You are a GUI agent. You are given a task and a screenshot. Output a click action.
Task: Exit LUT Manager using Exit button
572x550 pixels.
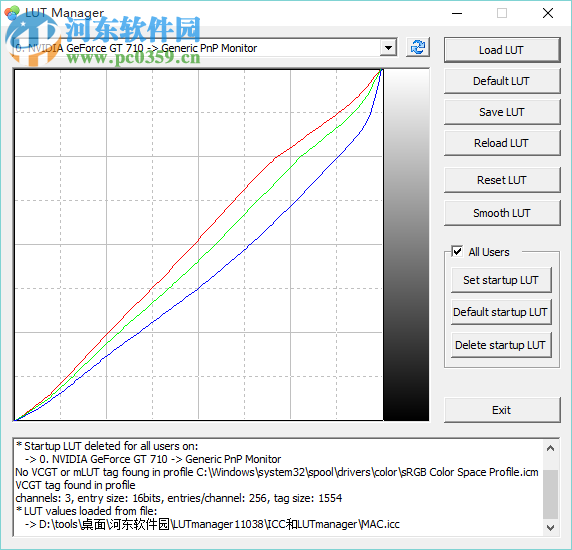point(502,410)
